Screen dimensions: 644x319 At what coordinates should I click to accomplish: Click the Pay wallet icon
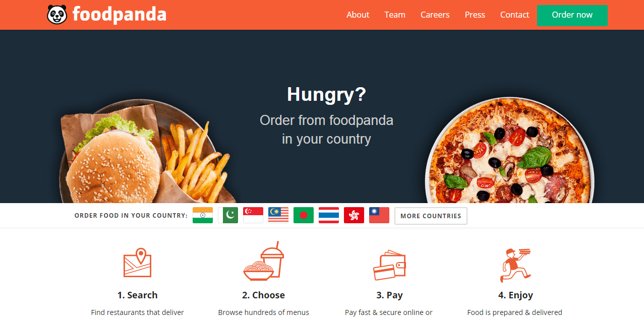[389, 265]
